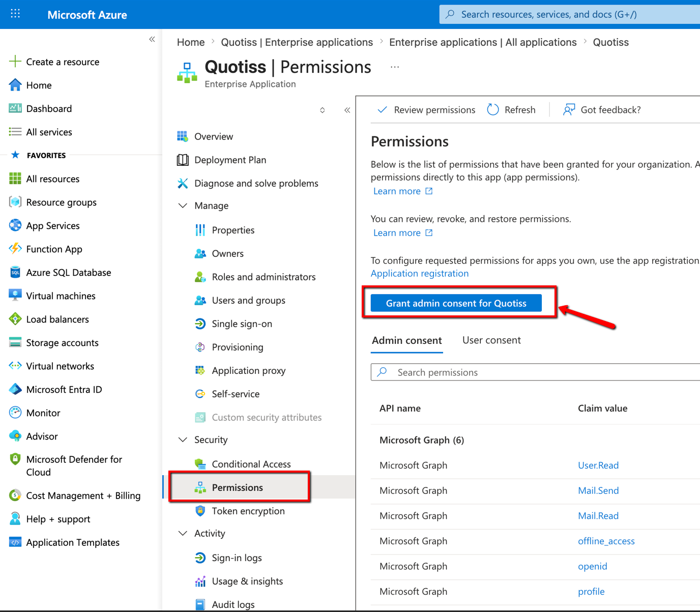Open Overview in the resource menu
The height and width of the screenshot is (612, 700).
[214, 136]
